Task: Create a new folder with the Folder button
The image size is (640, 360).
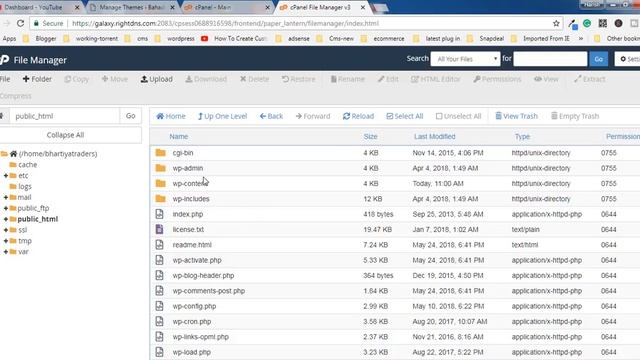Action: pyautogui.click(x=37, y=79)
